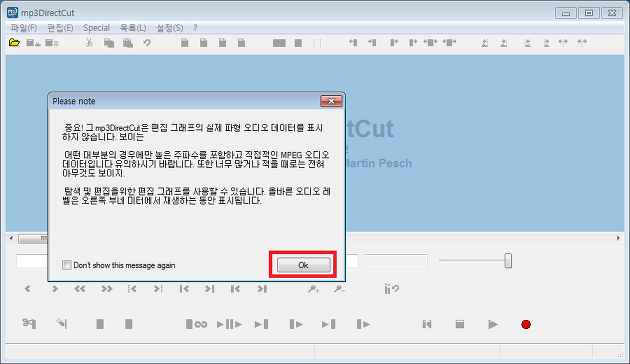Click the icon showing 'ii' with a question mark
630x364 pixels.
click(391, 288)
